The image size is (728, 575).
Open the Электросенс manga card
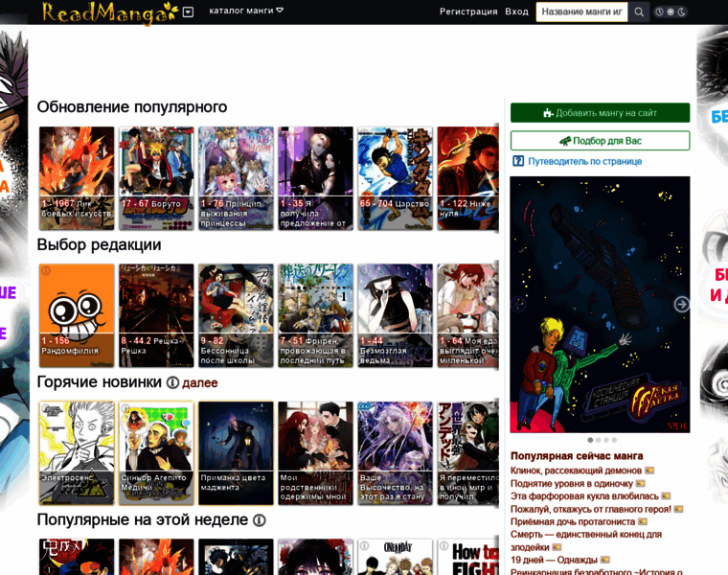77,453
